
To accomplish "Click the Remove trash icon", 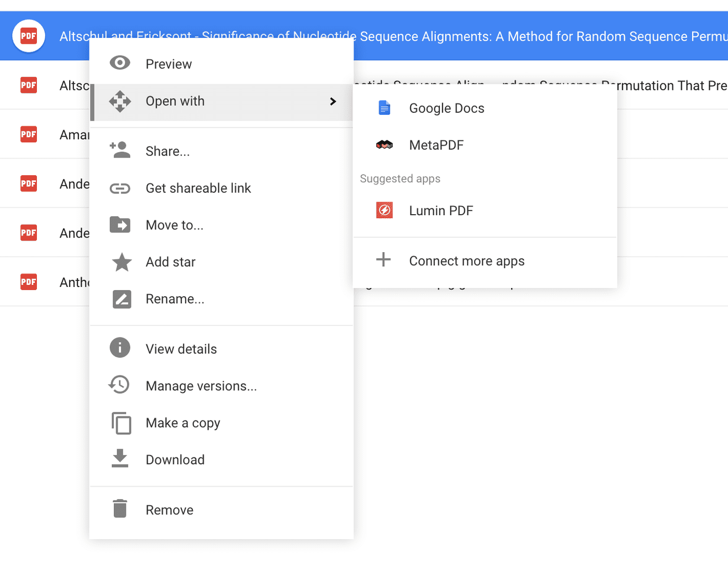I will (x=120, y=508).
